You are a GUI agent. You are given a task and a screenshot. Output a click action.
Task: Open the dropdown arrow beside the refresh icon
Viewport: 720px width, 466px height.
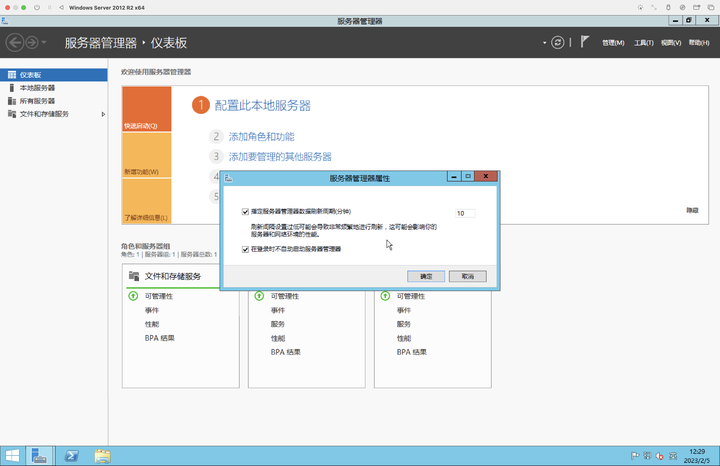tap(545, 43)
